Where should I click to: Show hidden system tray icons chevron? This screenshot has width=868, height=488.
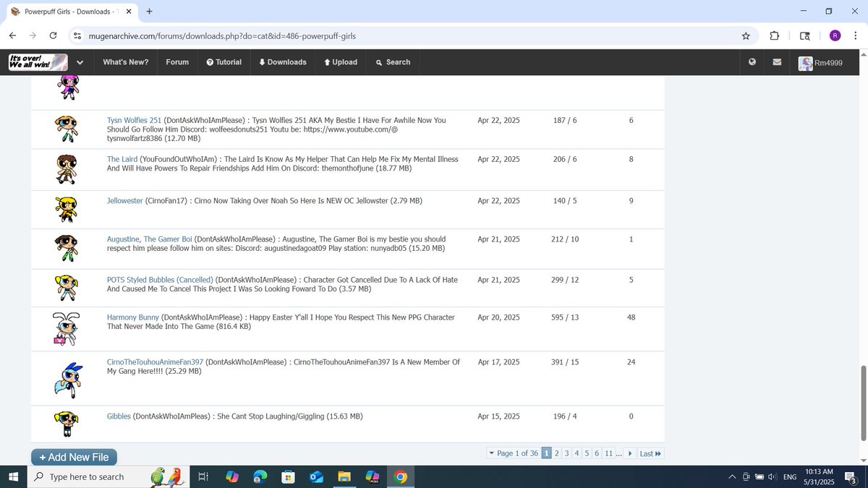(x=732, y=476)
